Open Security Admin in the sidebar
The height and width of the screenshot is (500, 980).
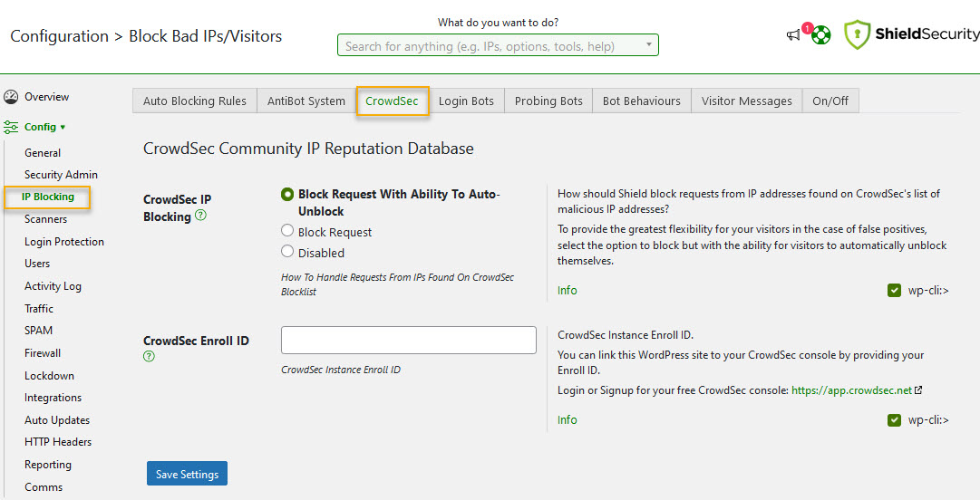(61, 175)
